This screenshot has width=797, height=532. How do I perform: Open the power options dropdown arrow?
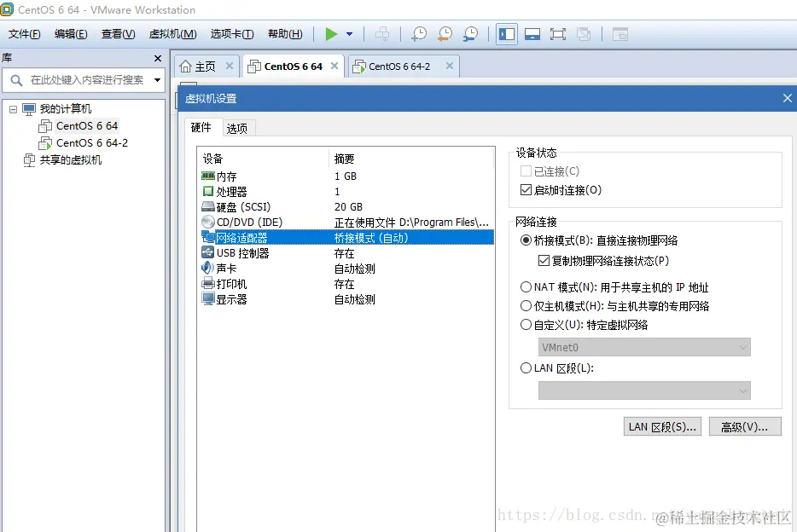[350, 34]
